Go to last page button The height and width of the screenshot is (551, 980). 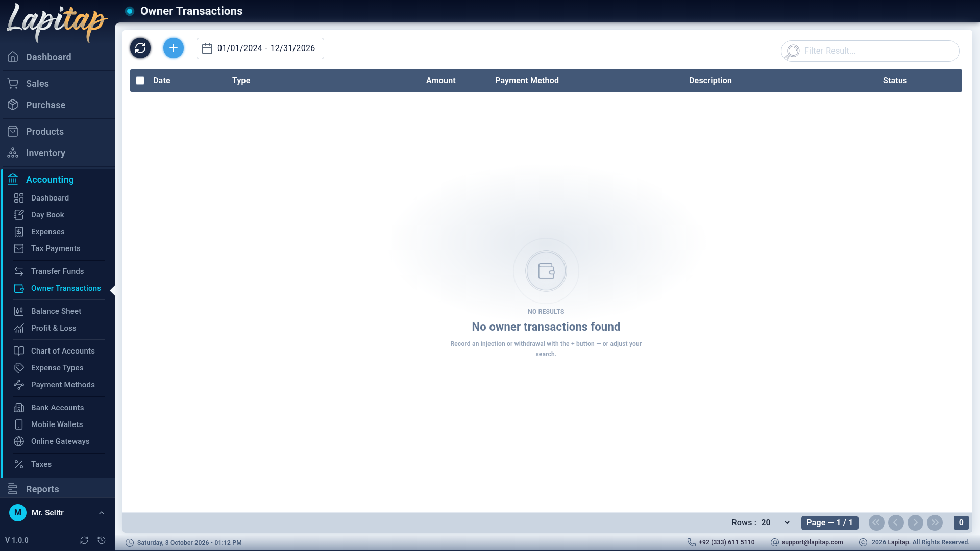click(x=935, y=523)
